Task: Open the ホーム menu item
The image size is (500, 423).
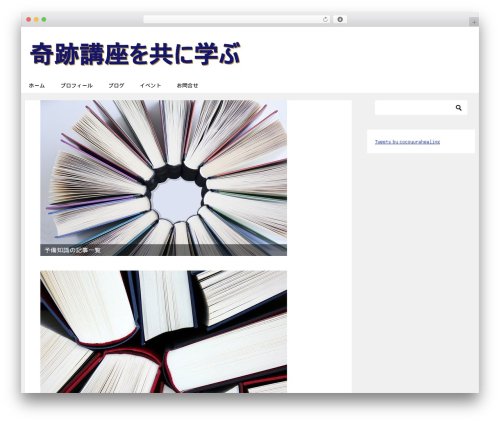Action: pyautogui.click(x=37, y=86)
